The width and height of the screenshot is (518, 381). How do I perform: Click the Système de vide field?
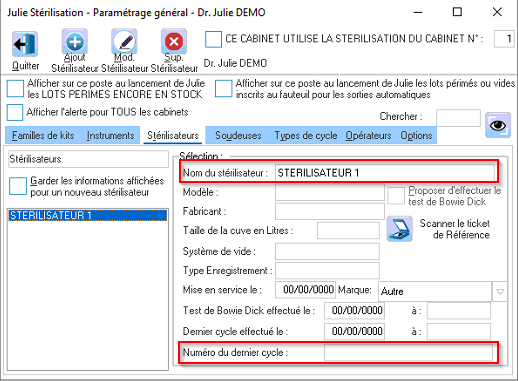point(327,251)
